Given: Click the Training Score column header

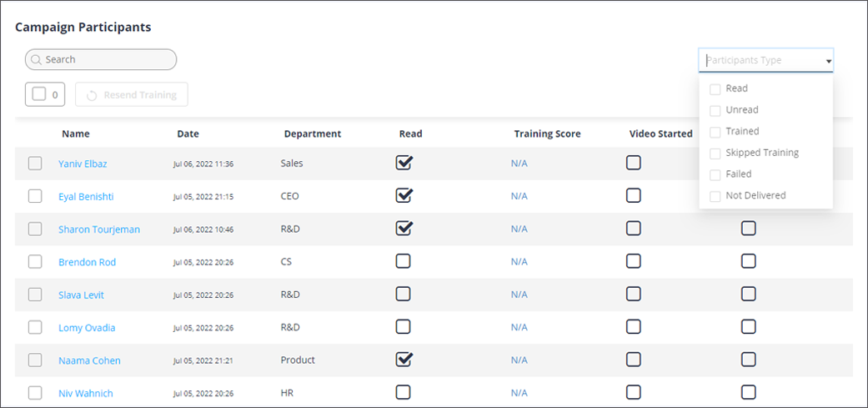Looking at the screenshot, I should 547,133.
